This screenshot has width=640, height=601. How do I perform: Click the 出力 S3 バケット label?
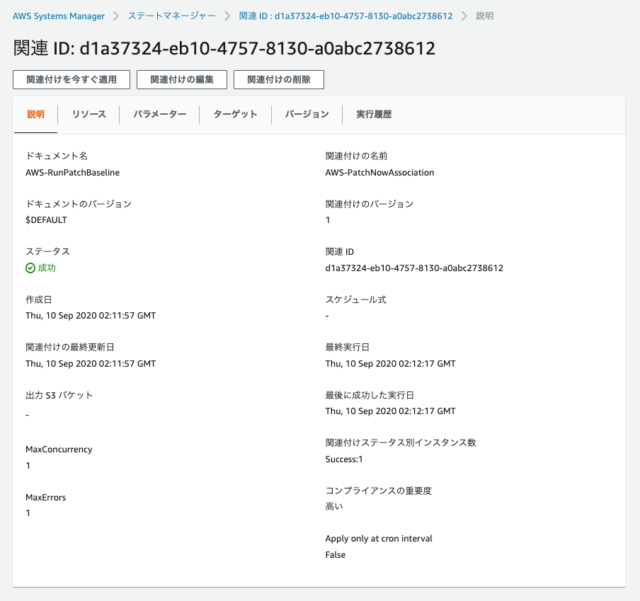[59, 395]
